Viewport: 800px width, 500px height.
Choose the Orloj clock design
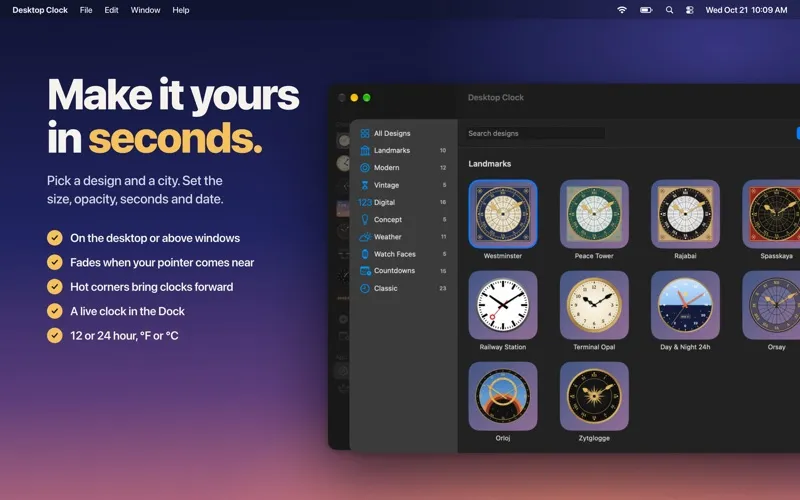[503, 396]
